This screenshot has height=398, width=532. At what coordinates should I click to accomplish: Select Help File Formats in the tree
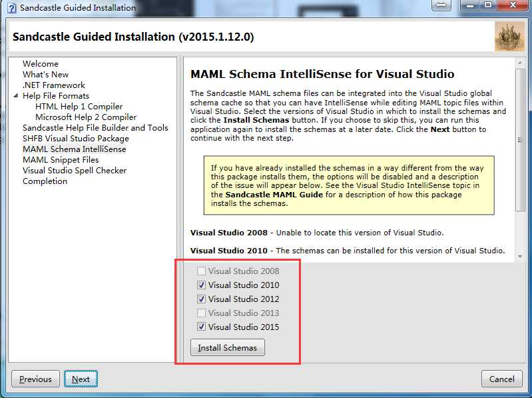(56, 96)
